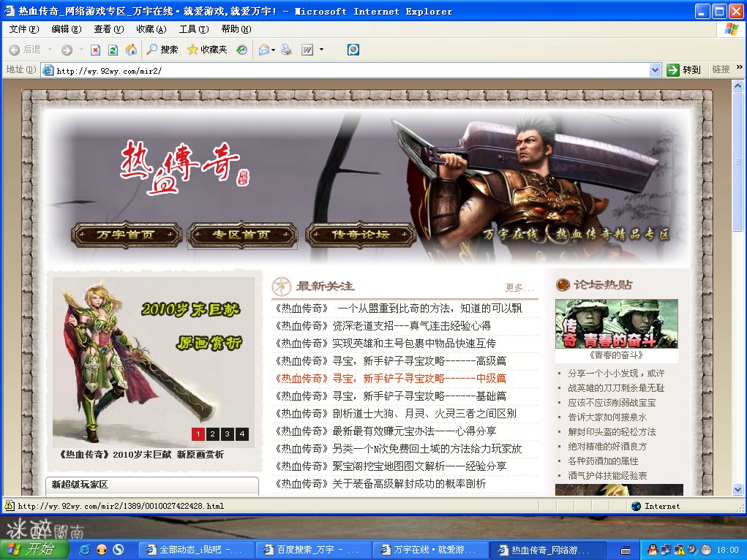This screenshot has width=747, height=560.
Task: Click the Mail envelope toolbar icon
Action: click(x=263, y=50)
